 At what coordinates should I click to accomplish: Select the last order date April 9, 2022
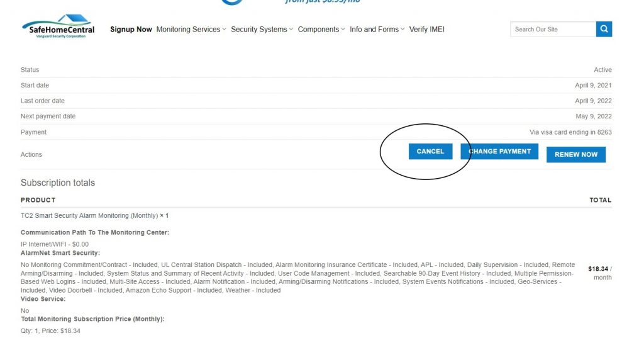point(593,101)
